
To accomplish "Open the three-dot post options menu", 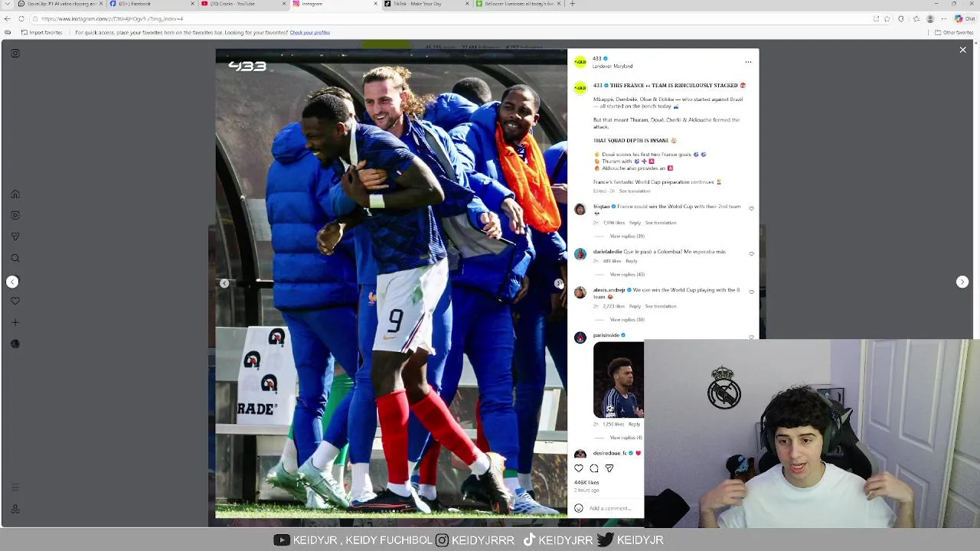I will [x=748, y=62].
